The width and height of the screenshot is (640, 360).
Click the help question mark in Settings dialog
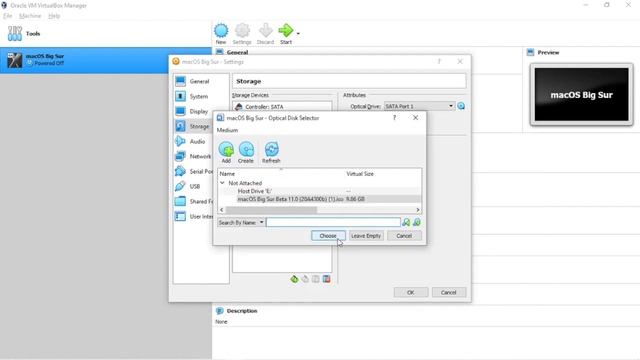coord(439,61)
